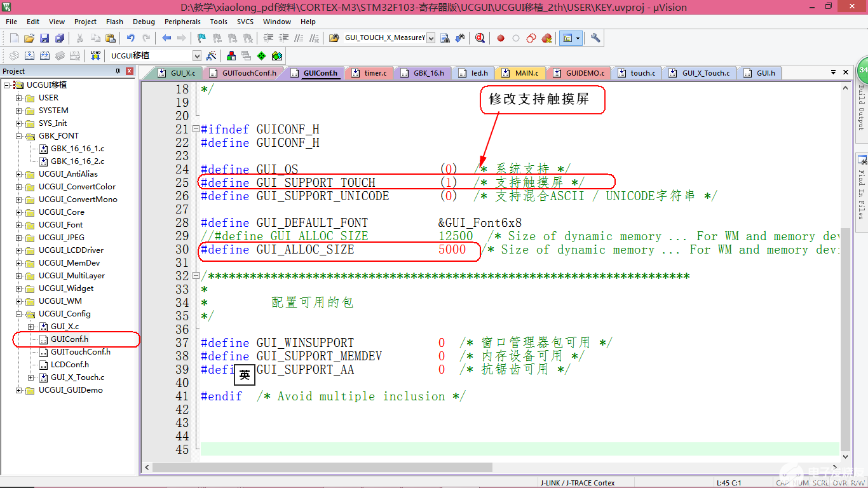Click the Paste clipboard icon
The width and height of the screenshot is (868, 488).
tap(111, 38)
